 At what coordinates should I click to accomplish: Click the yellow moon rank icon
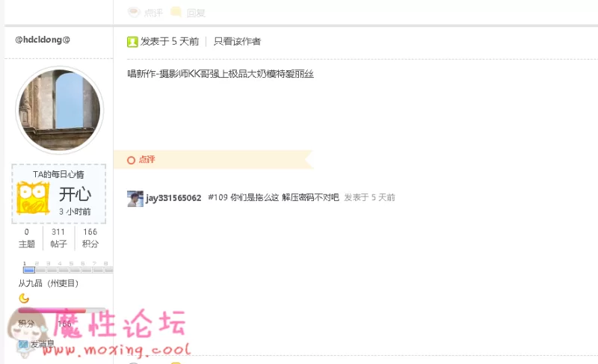[24, 298]
